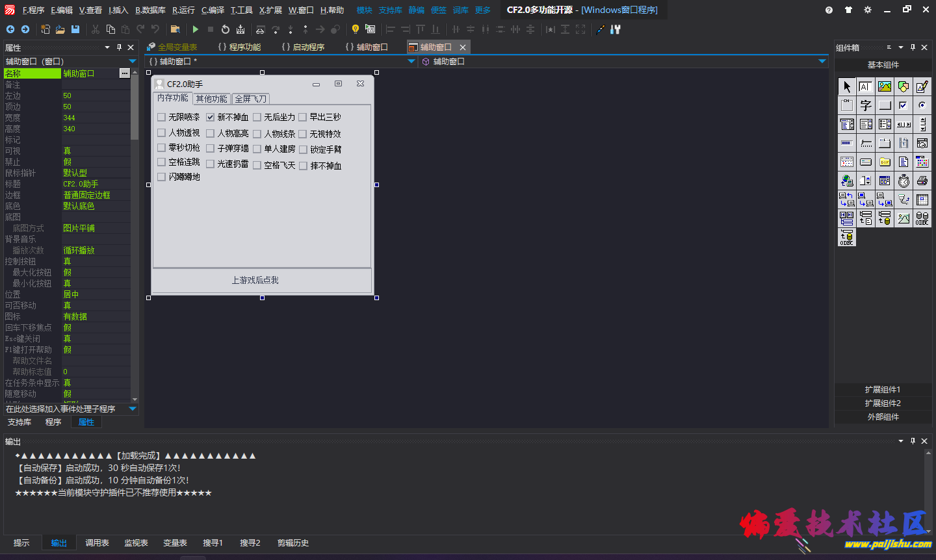
Task: Select the color picker grid component
Action: [x=922, y=162]
